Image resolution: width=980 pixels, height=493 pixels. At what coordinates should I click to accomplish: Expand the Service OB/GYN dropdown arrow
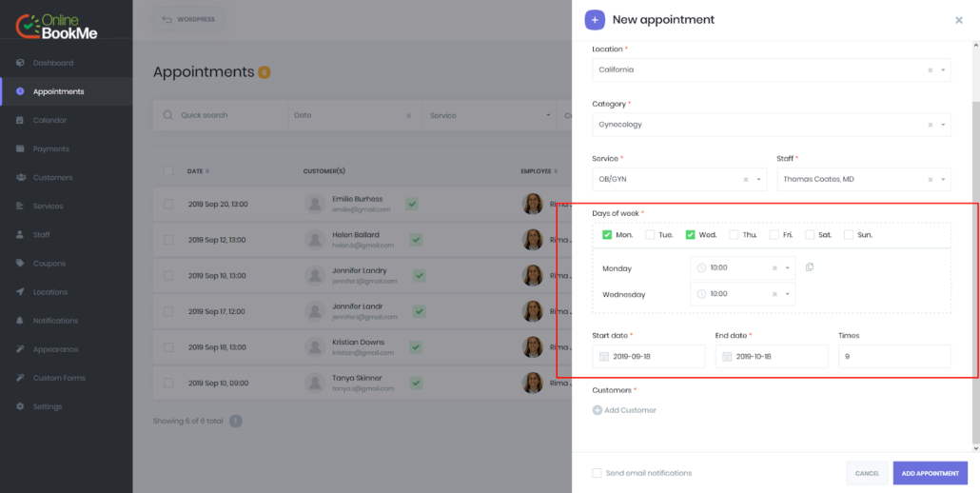tap(758, 179)
